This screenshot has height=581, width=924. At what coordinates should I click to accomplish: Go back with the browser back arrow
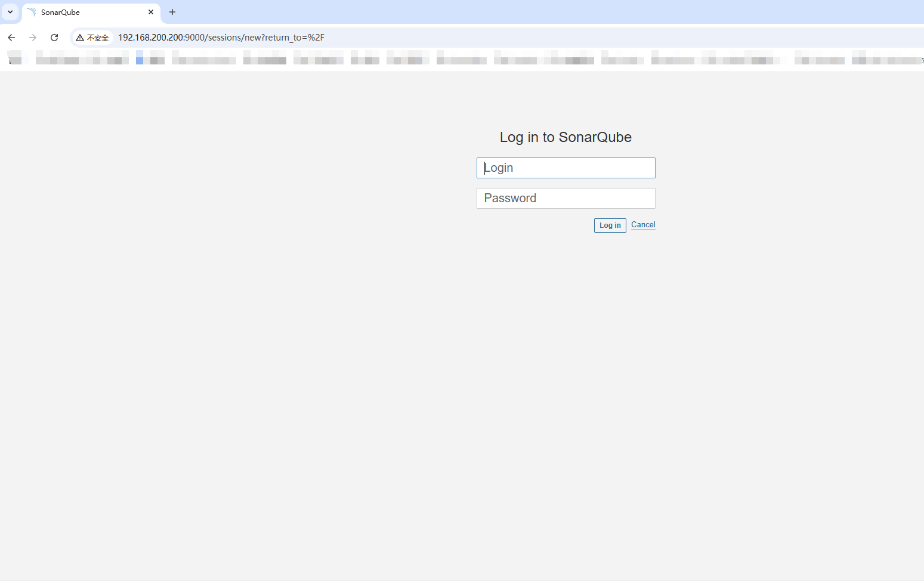[11, 38]
